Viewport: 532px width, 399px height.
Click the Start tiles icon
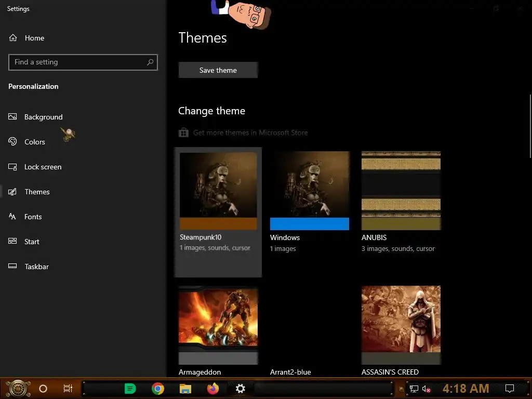[x=12, y=241]
